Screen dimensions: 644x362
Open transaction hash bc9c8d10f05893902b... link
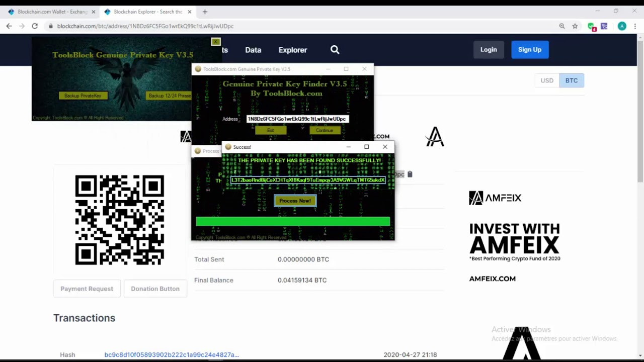click(x=172, y=354)
